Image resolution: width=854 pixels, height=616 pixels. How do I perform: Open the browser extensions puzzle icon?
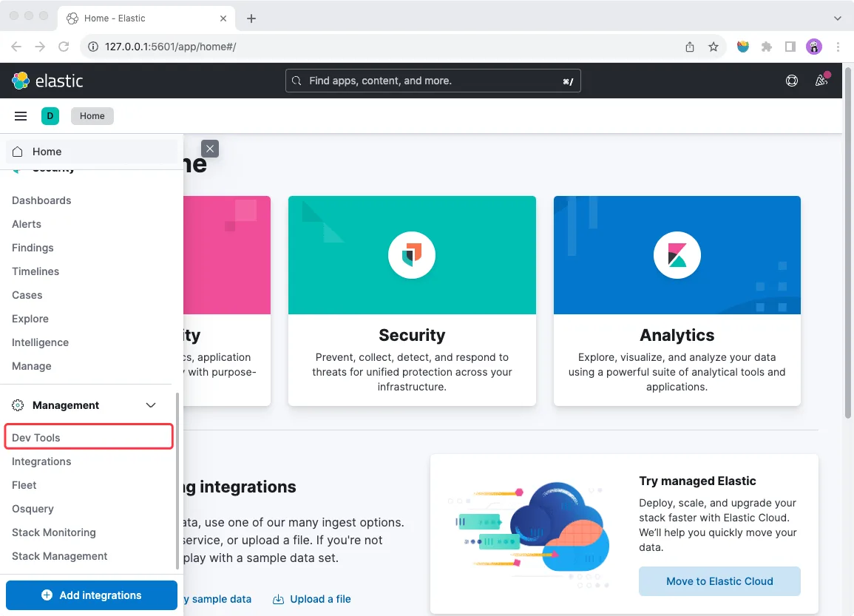(767, 46)
